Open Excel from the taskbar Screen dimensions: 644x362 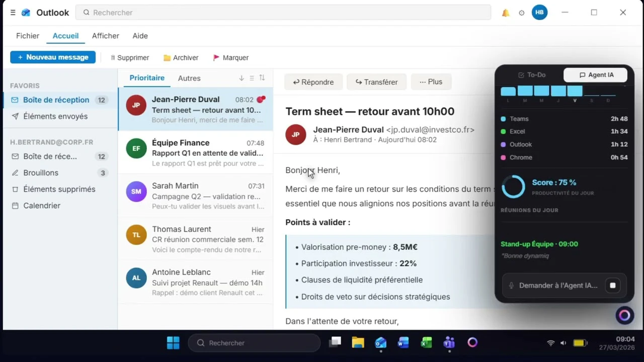(x=426, y=343)
